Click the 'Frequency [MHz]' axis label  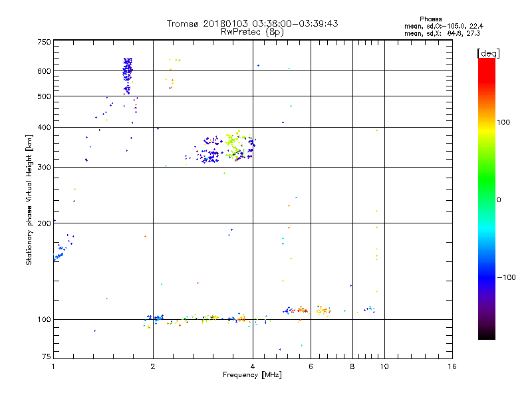[x=252, y=375]
